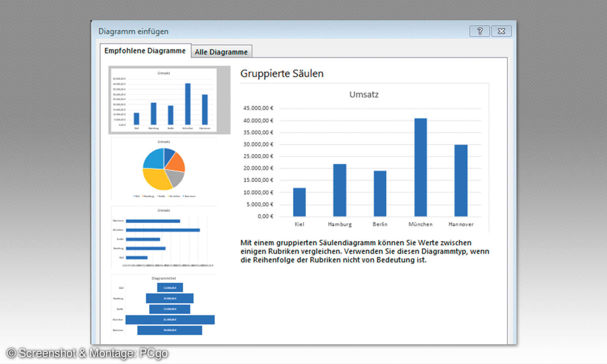This screenshot has height=364, width=607.
Task: Click the Kiel axis label in the preview
Action: click(x=299, y=224)
